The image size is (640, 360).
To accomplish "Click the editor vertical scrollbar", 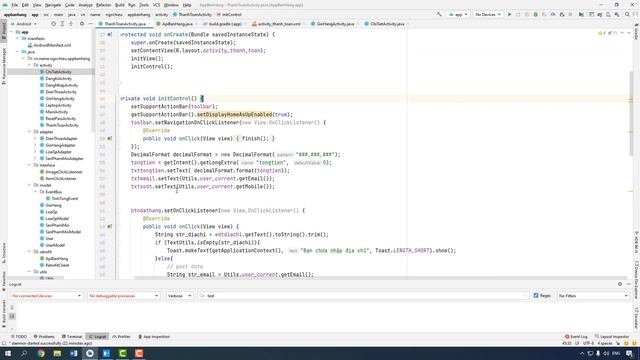I will [x=631, y=113].
